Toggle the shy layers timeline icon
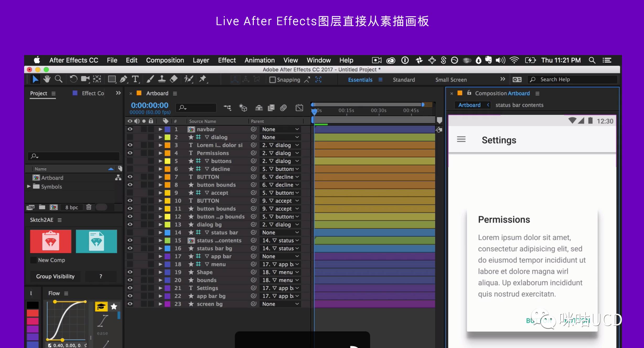The width and height of the screenshot is (644, 348). tap(259, 108)
